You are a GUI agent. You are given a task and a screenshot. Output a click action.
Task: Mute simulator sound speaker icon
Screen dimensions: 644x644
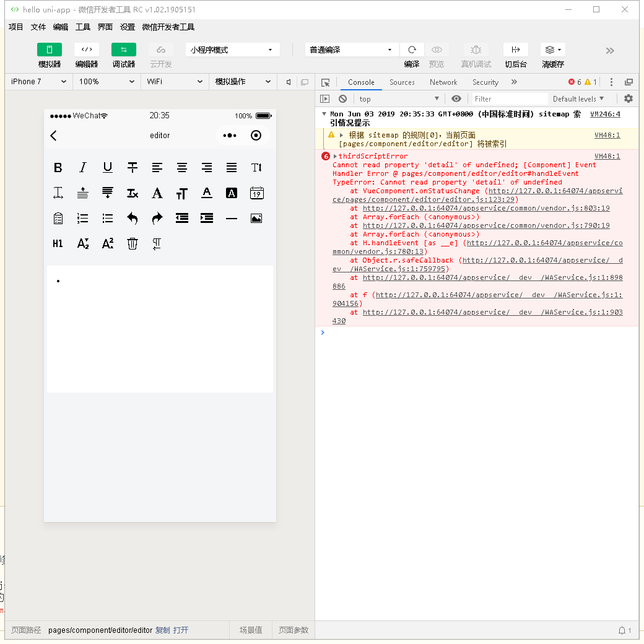pyautogui.click(x=289, y=82)
